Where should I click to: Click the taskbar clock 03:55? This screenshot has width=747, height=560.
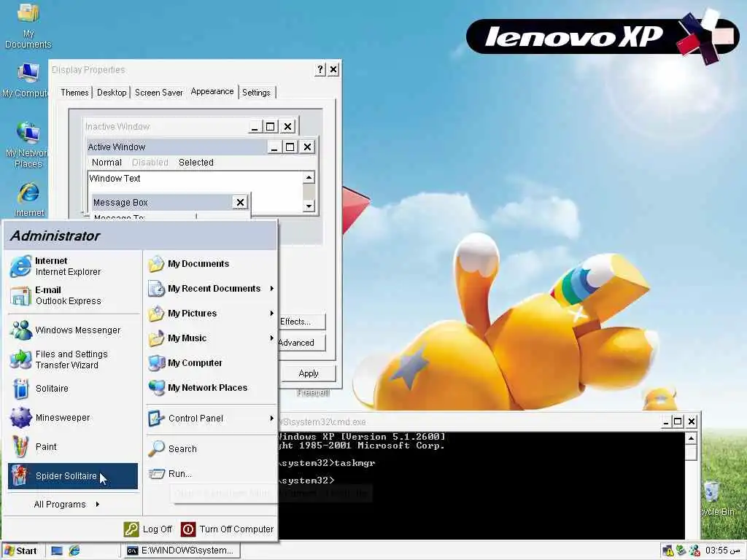pyautogui.click(x=722, y=551)
